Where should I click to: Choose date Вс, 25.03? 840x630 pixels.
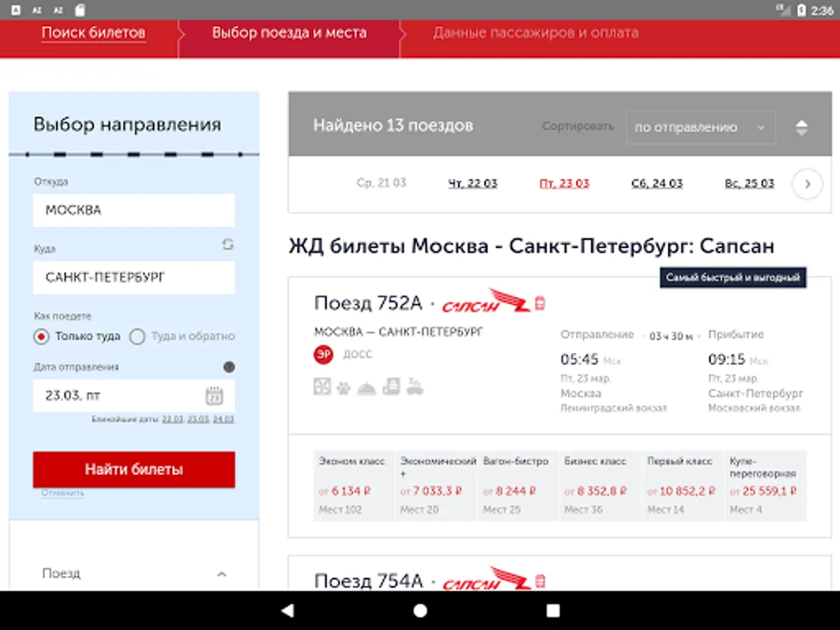pos(750,183)
